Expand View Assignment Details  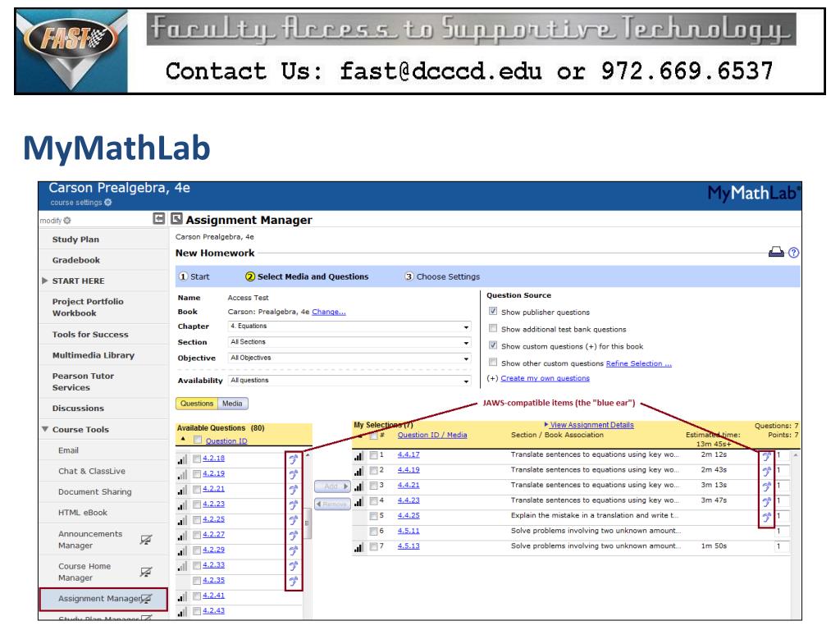point(589,425)
